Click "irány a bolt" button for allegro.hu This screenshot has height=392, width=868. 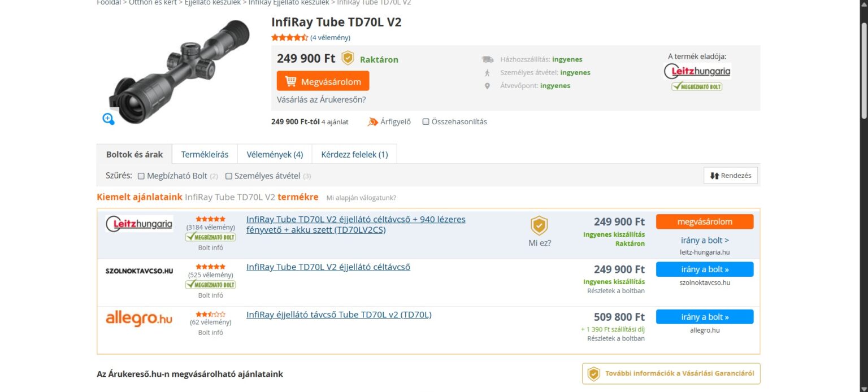[704, 317]
